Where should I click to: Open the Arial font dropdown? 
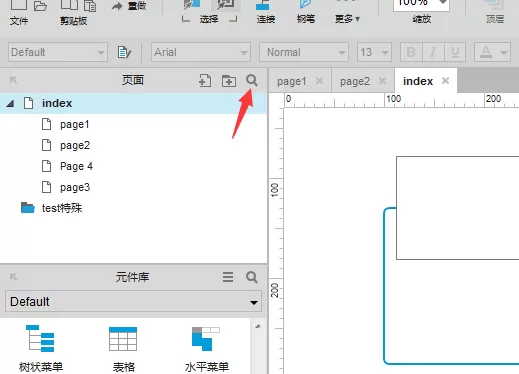(x=201, y=52)
